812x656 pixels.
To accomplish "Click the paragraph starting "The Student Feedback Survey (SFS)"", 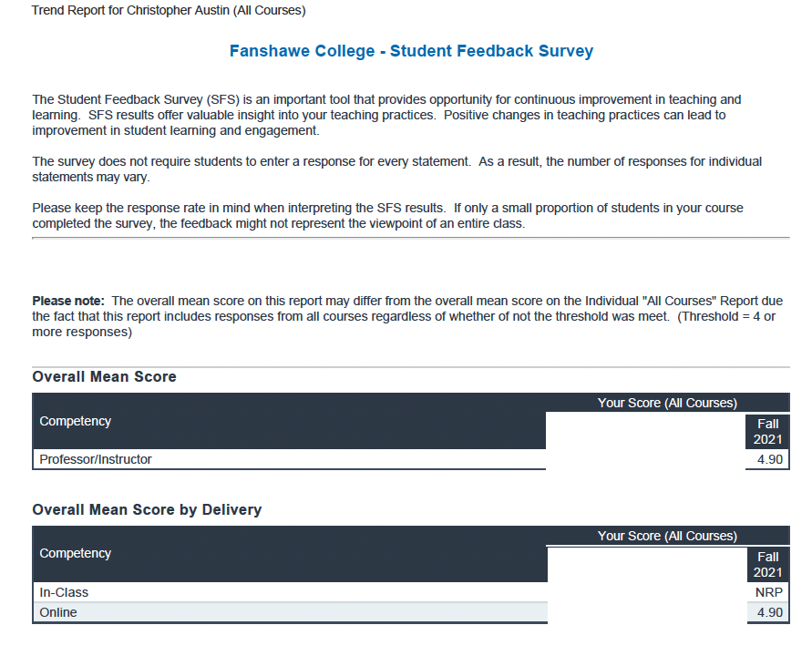I will tap(386, 115).
